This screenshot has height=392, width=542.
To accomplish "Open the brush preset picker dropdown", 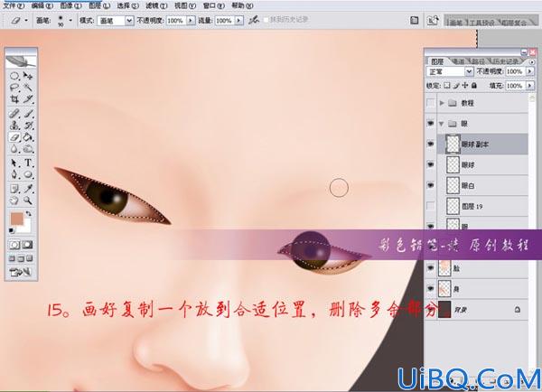I will [x=70, y=21].
